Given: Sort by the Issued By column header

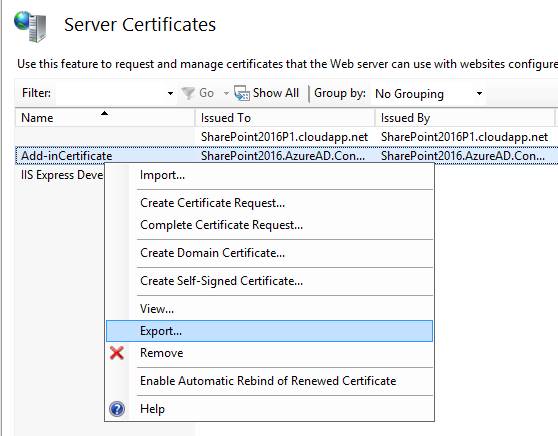Looking at the screenshot, I should [x=465, y=118].
